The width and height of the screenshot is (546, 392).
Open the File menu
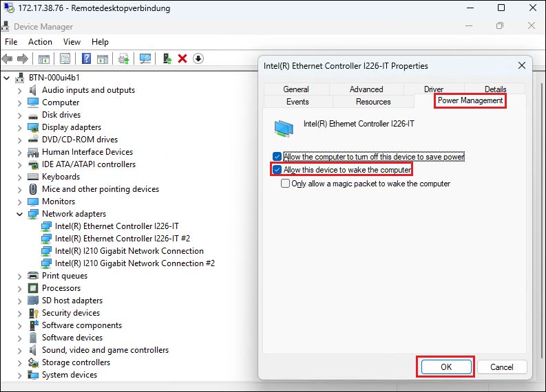click(11, 42)
